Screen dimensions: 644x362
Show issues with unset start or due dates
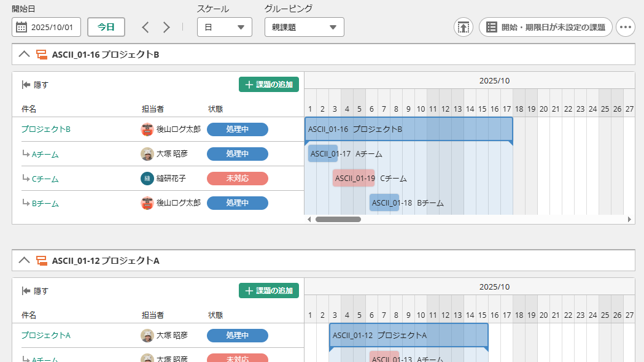(x=545, y=27)
